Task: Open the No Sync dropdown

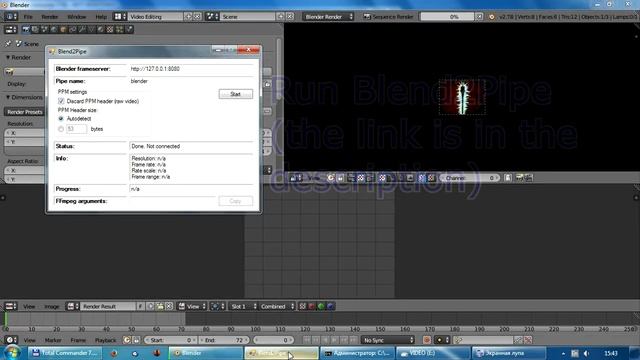Action: coord(388,340)
